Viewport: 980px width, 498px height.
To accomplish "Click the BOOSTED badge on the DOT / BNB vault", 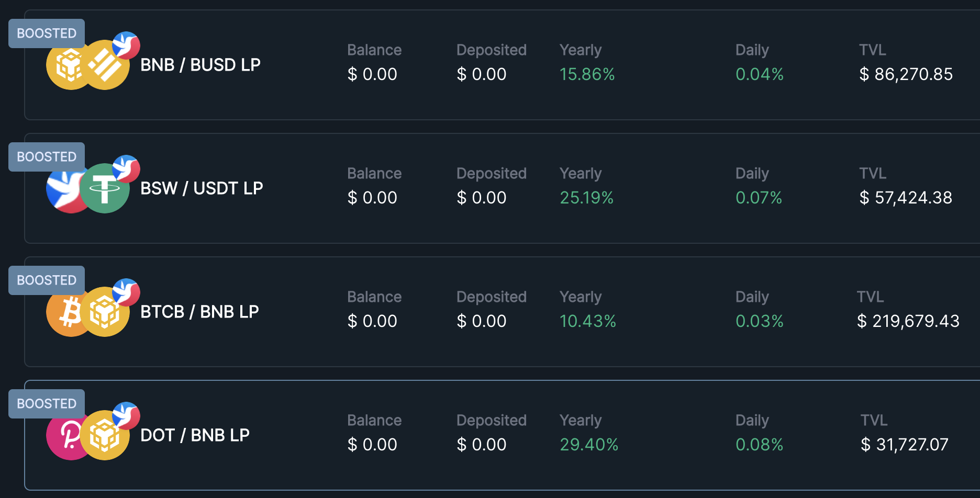I will click(47, 404).
